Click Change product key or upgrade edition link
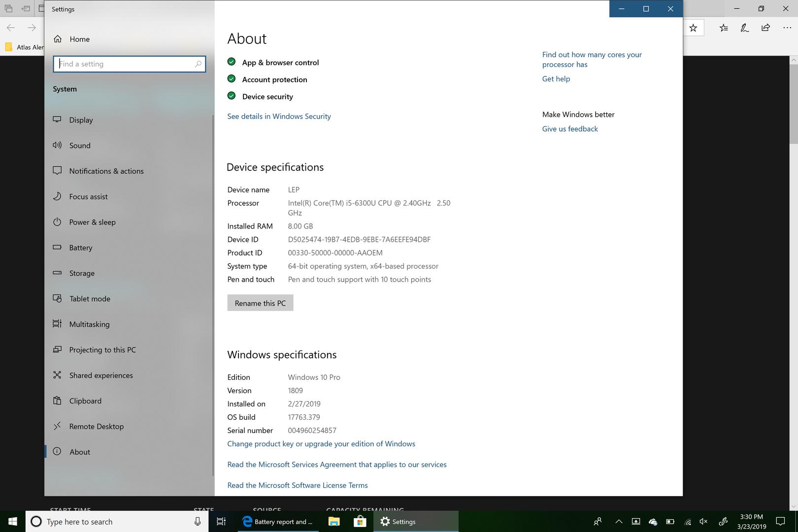798x532 pixels. 321,444
